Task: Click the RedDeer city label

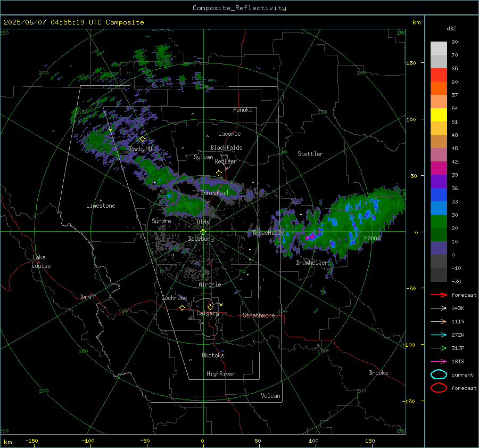Action: pyautogui.click(x=226, y=161)
